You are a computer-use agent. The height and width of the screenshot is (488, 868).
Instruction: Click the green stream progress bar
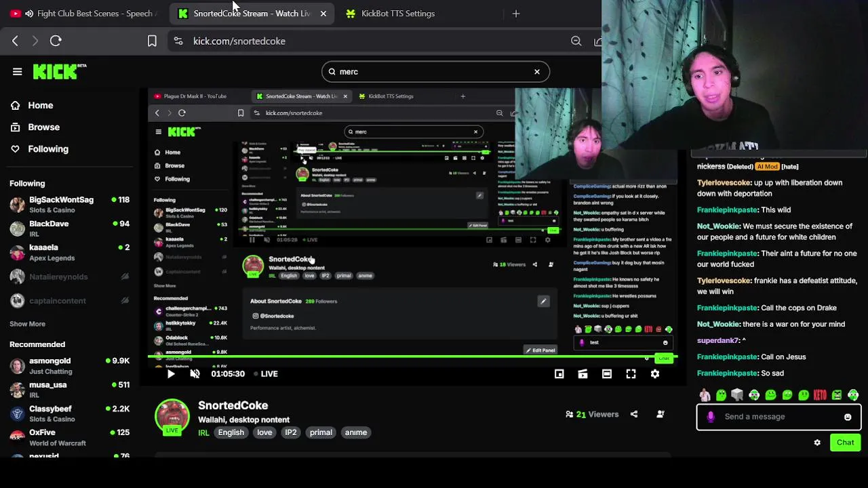[x=412, y=357]
